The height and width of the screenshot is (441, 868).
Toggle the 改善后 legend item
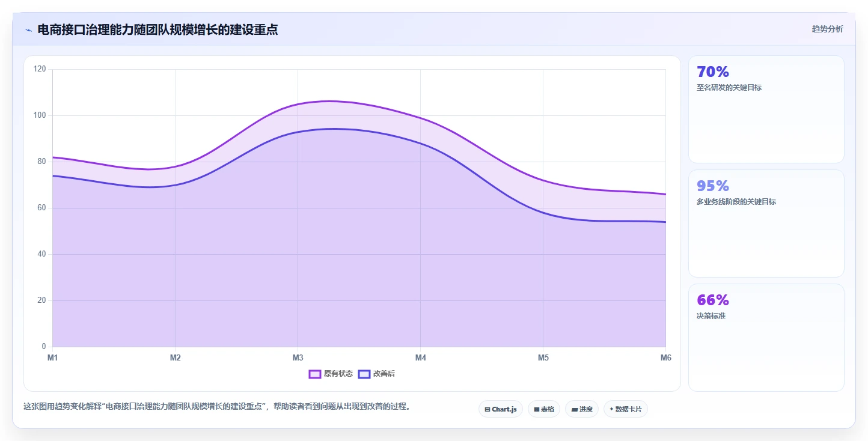pyautogui.click(x=376, y=374)
